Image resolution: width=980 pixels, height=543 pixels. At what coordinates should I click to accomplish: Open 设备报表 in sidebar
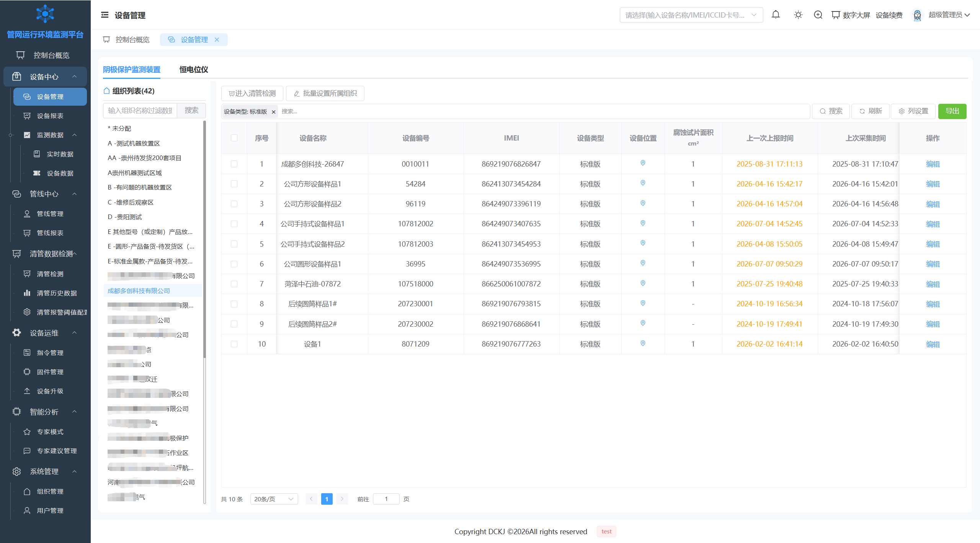(50, 116)
